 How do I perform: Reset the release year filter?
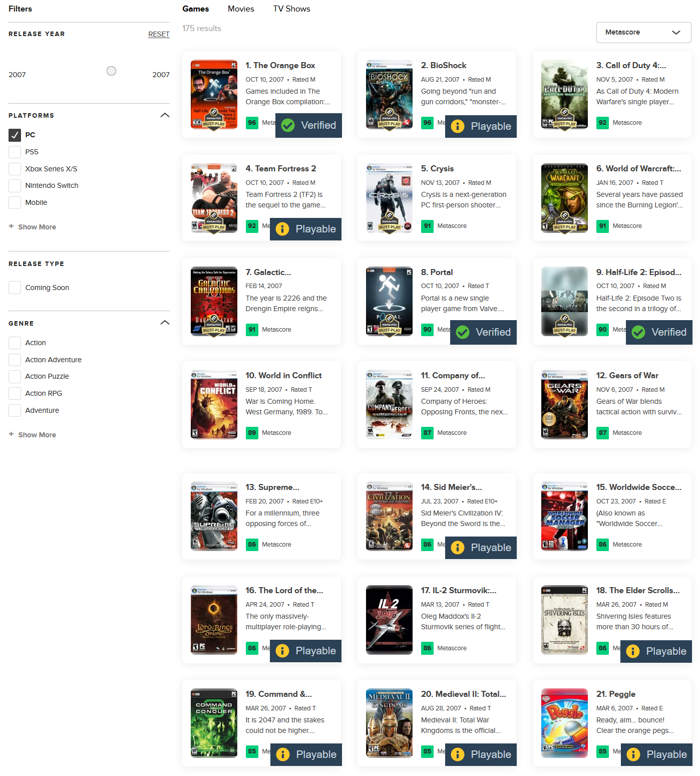[159, 34]
